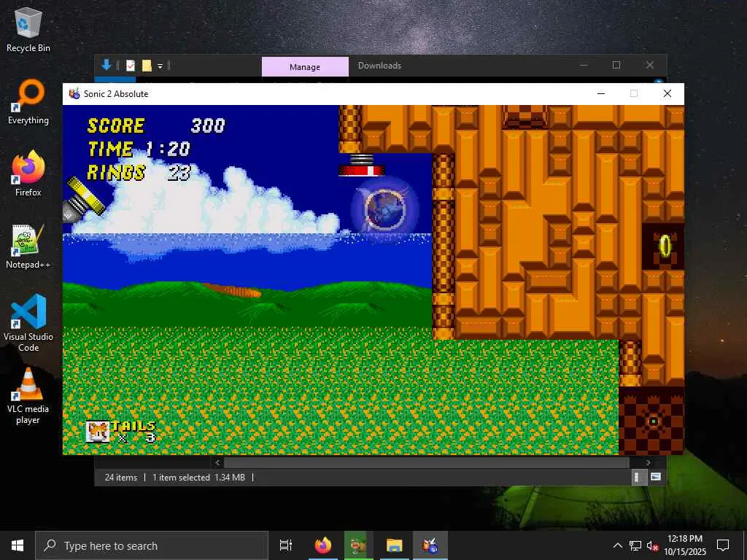Open the Firefox desktop shortcut
Viewport: 747px width, 560px height.
pyautogui.click(x=28, y=174)
